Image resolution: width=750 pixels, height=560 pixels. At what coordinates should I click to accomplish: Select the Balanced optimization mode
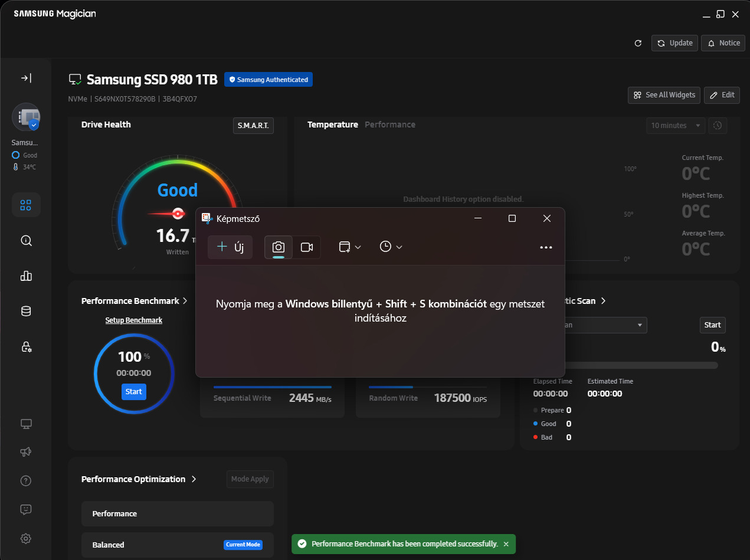point(178,545)
